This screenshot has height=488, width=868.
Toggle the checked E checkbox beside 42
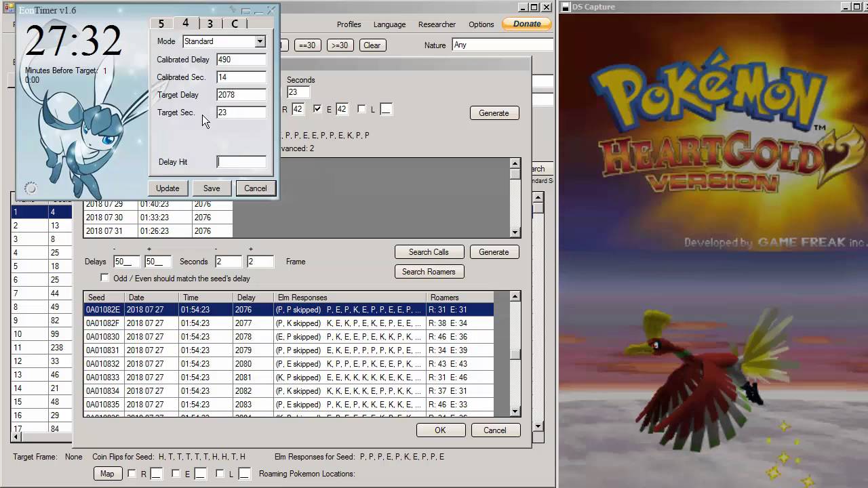tap(317, 109)
